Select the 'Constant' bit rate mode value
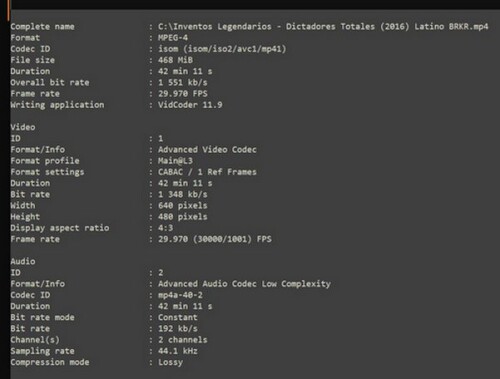500x379 pixels. point(178,317)
